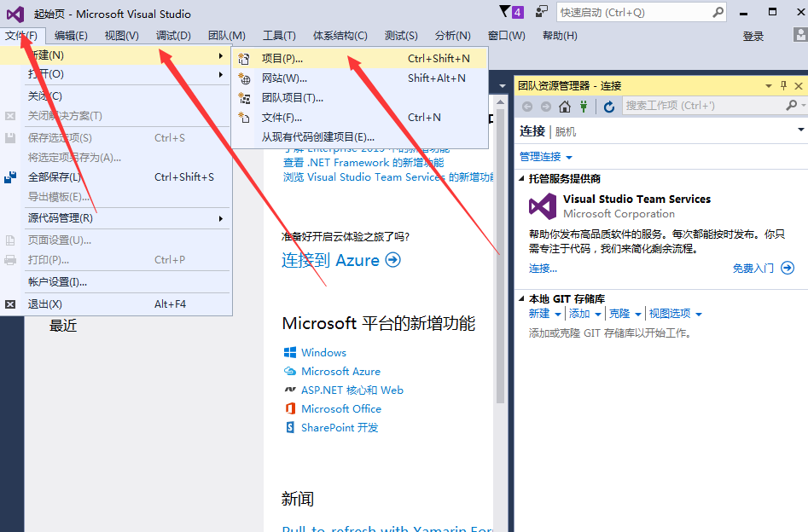Viewport: 808px width, 532px height.
Task: Click the team project icon beside 团队项目(T)
Action: point(244,98)
